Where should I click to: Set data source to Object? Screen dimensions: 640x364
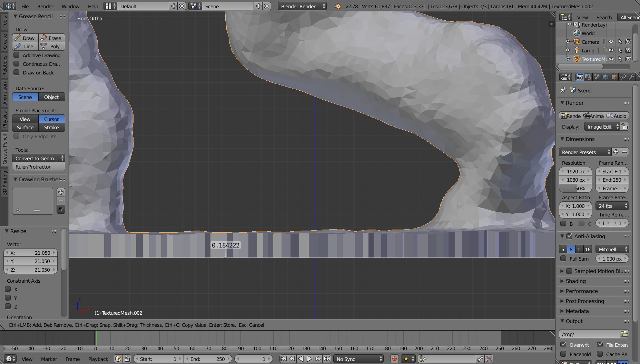coord(51,97)
